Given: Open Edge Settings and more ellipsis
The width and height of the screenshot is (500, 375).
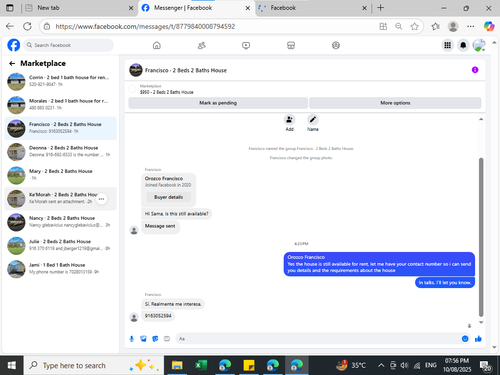Looking at the screenshot, I should pos(471,26).
